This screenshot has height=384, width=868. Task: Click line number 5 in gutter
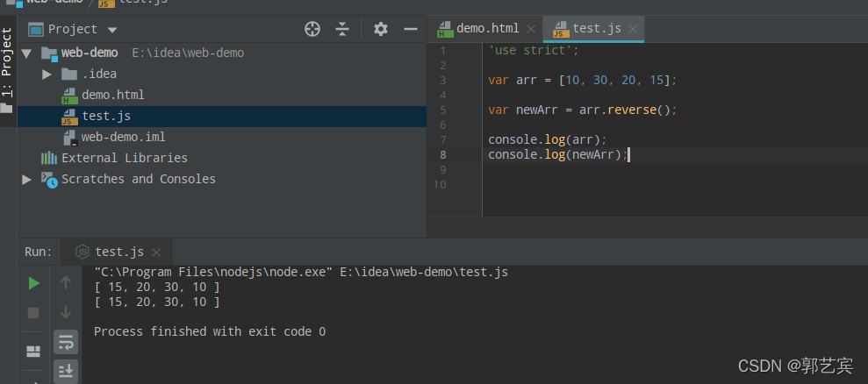pyautogui.click(x=442, y=110)
